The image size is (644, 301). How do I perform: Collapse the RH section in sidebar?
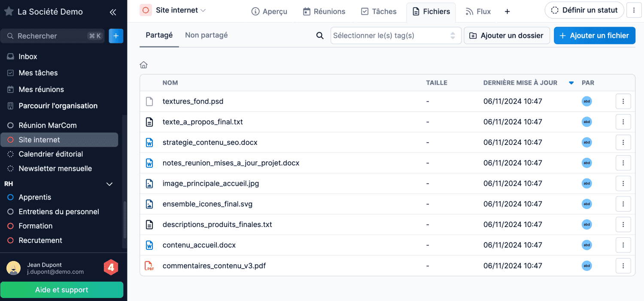click(109, 184)
